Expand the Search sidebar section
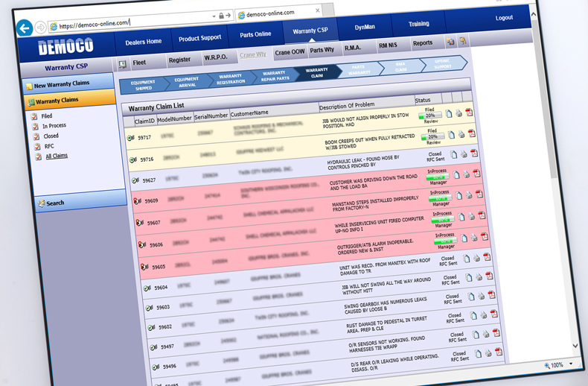 [55, 203]
